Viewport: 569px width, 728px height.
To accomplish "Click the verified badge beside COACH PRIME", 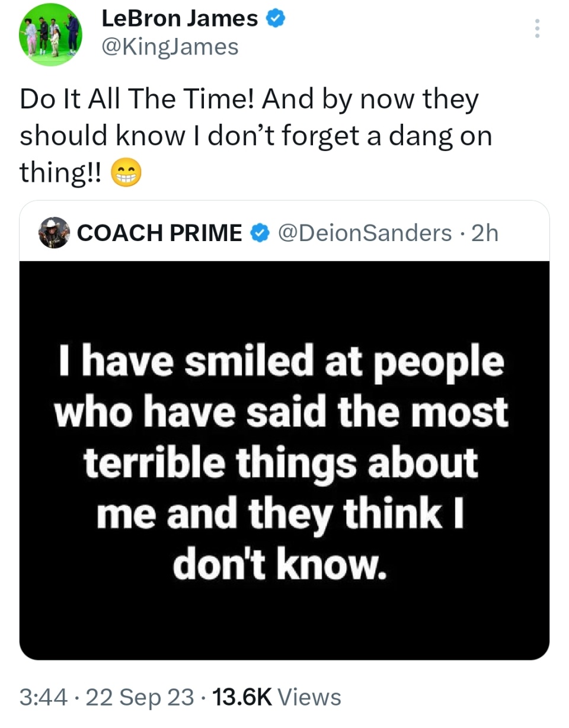I will coord(258,233).
